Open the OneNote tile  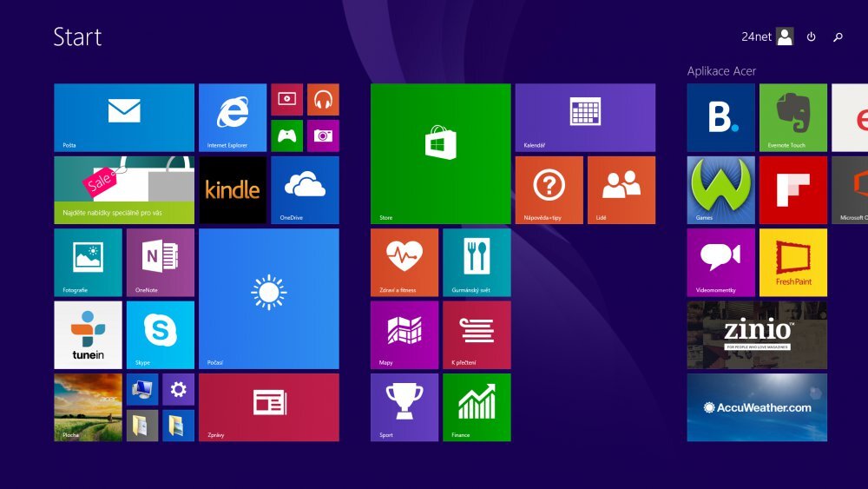(161, 262)
